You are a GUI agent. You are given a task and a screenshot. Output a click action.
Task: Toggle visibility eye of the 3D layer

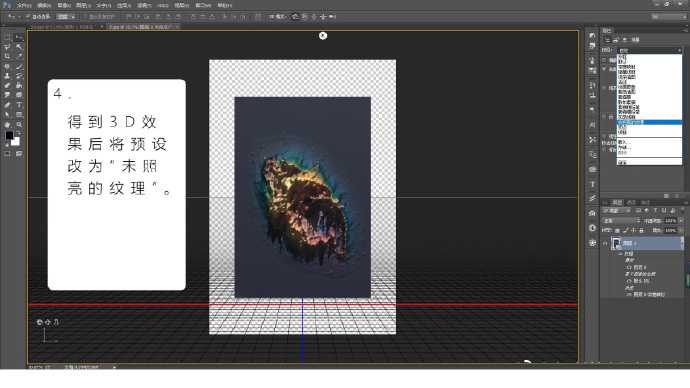606,243
